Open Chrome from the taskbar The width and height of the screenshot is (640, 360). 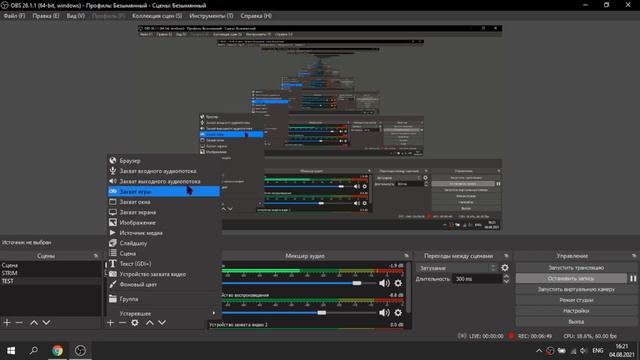point(58,351)
